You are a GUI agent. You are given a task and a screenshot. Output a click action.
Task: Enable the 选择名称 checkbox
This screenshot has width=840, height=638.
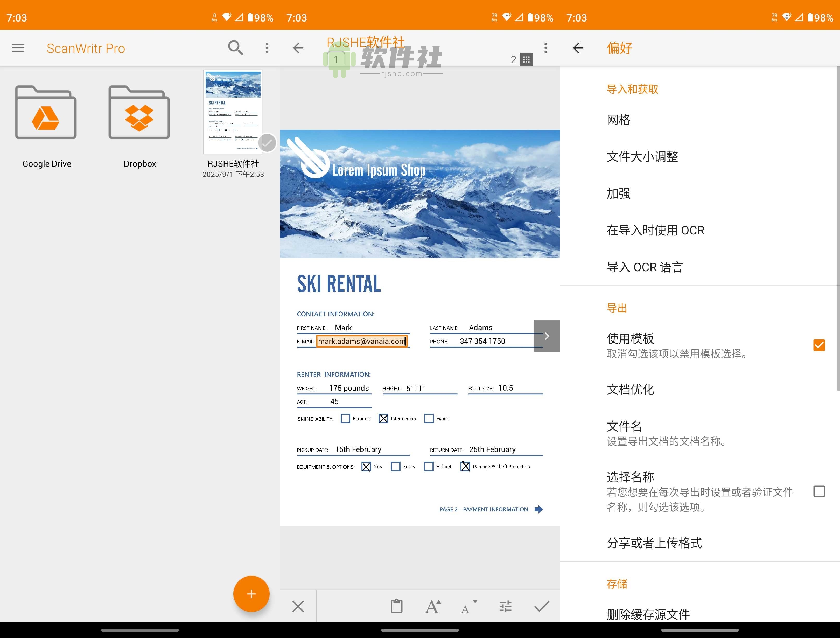coord(819,491)
